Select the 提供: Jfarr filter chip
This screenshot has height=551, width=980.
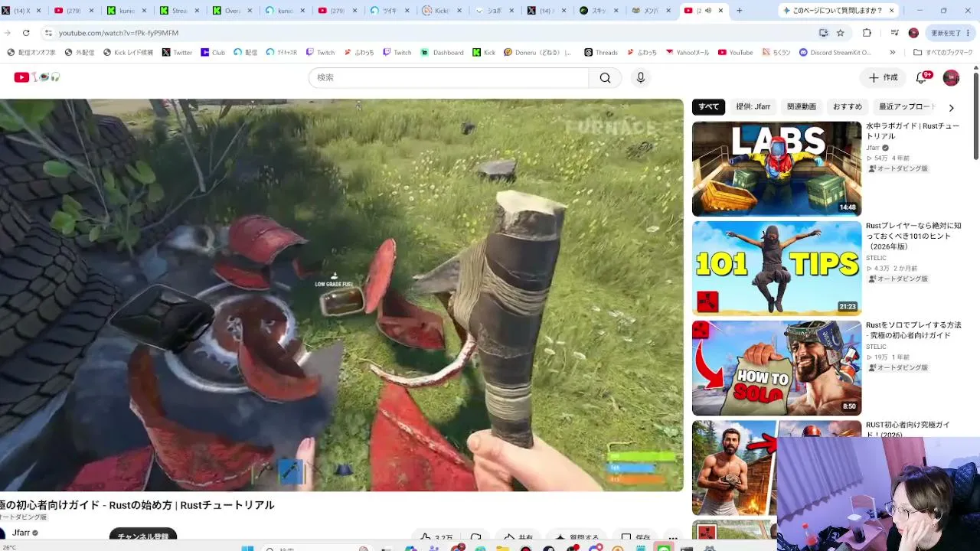753,107
